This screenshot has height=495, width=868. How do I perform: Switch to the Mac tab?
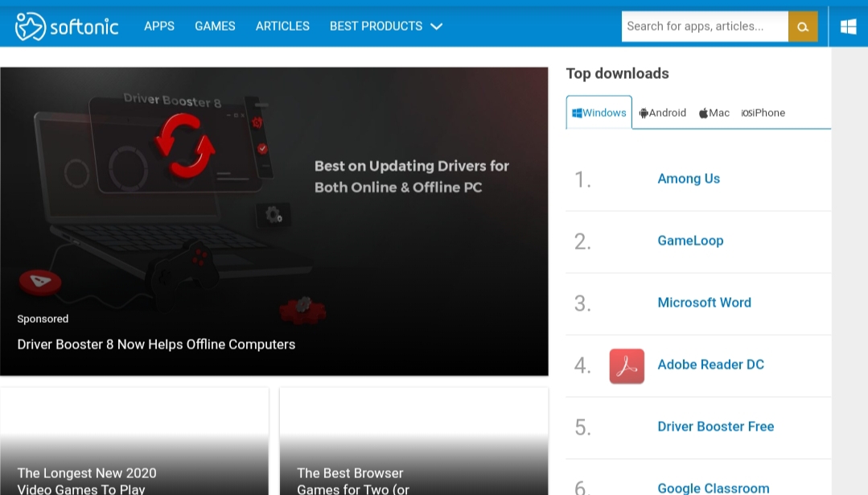click(x=714, y=113)
